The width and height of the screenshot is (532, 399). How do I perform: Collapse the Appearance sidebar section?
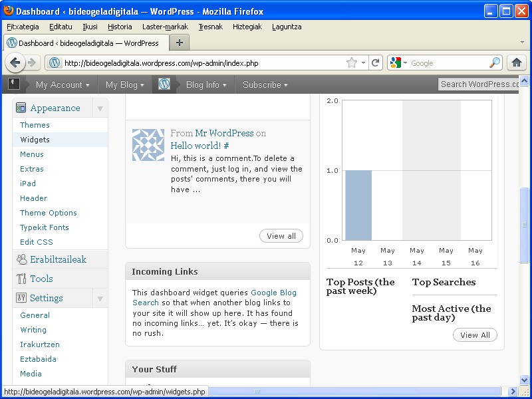coord(100,108)
